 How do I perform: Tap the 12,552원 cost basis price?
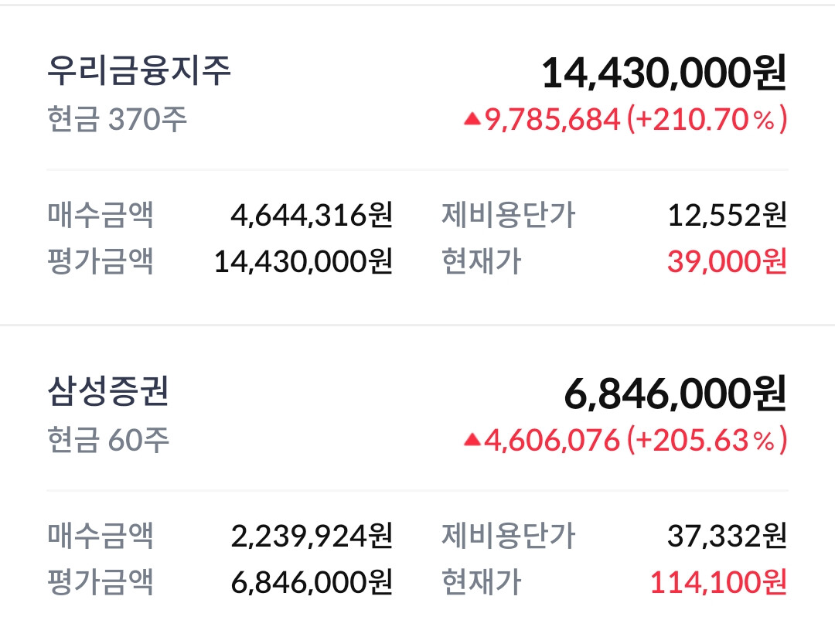coord(727,214)
